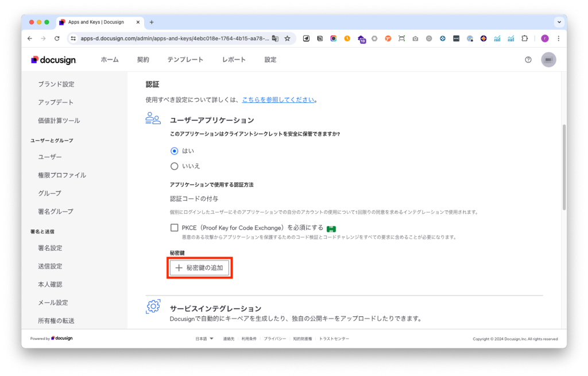This screenshot has height=376, width=588.
Task: Select the はい radio button
Action: [x=175, y=151]
